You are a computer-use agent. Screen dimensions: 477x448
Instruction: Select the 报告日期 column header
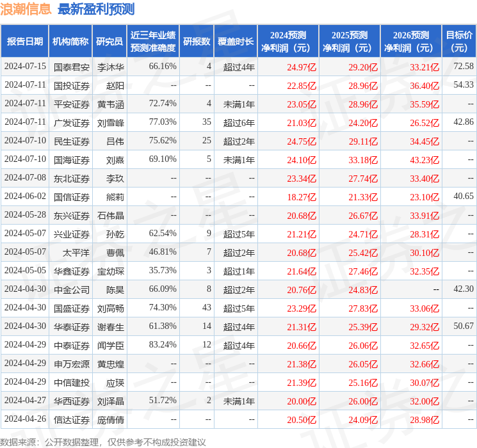click(x=25, y=42)
